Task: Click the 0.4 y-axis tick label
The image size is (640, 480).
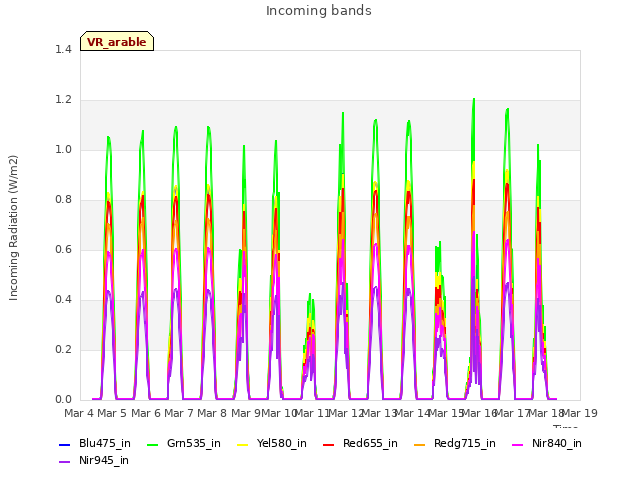Action: [63, 300]
